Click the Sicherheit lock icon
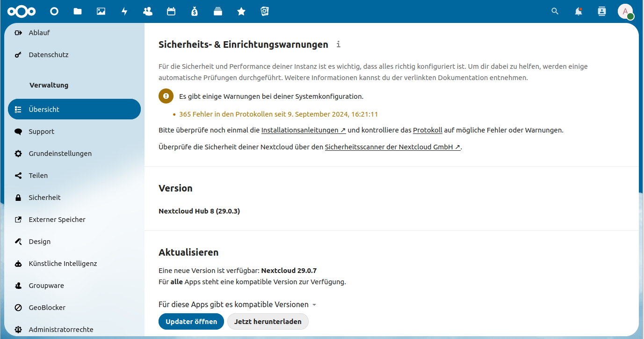 [18, 198]
